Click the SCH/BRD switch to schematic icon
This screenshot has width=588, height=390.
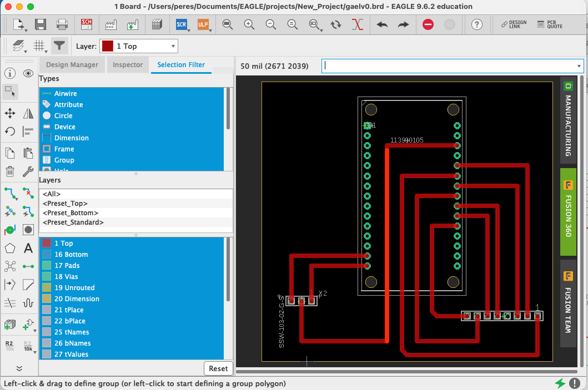(87, 25)
